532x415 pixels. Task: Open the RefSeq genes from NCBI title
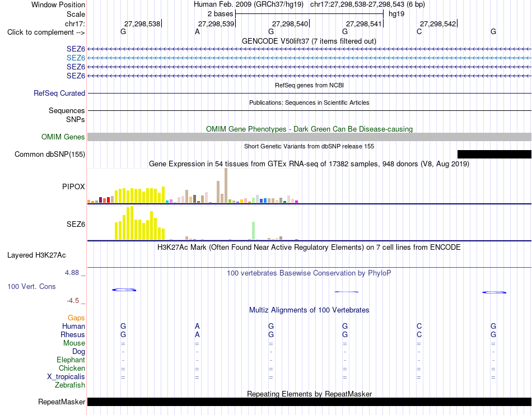(x=309, y=85)
